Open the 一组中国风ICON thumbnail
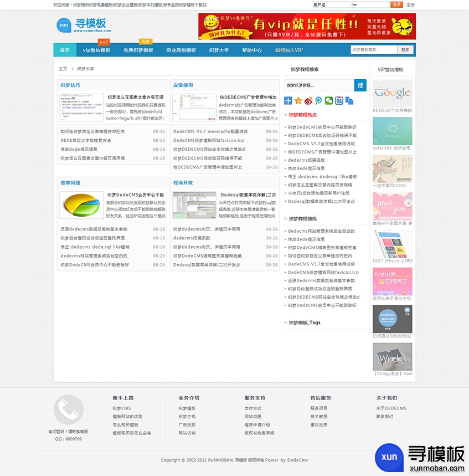This screenshot has height=476, width=469. [x=392, y=168]
